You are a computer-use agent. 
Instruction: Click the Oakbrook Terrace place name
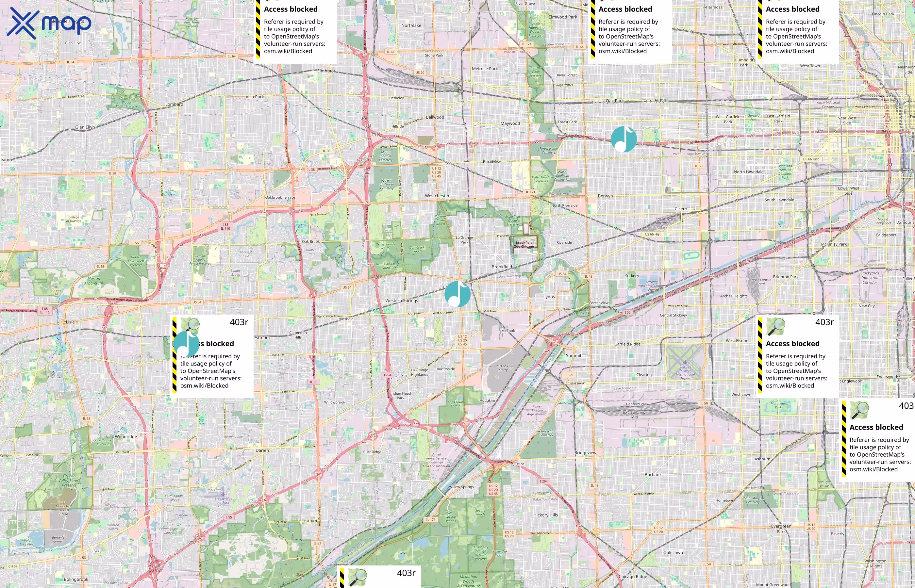[280, 197]
